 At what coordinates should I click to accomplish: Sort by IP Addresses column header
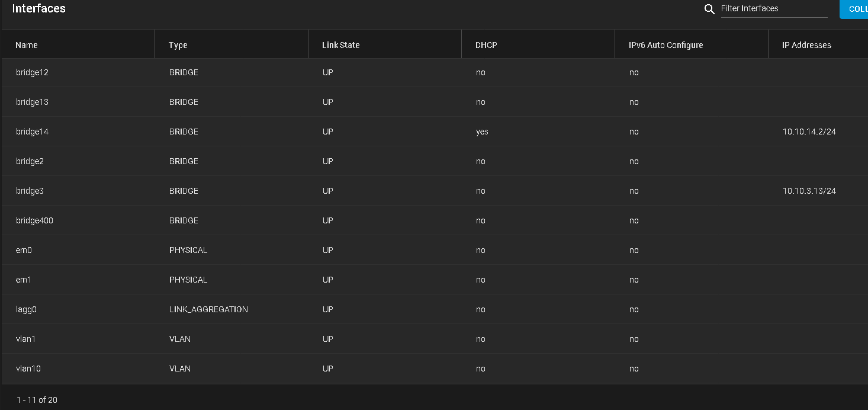tap(806, 45)
